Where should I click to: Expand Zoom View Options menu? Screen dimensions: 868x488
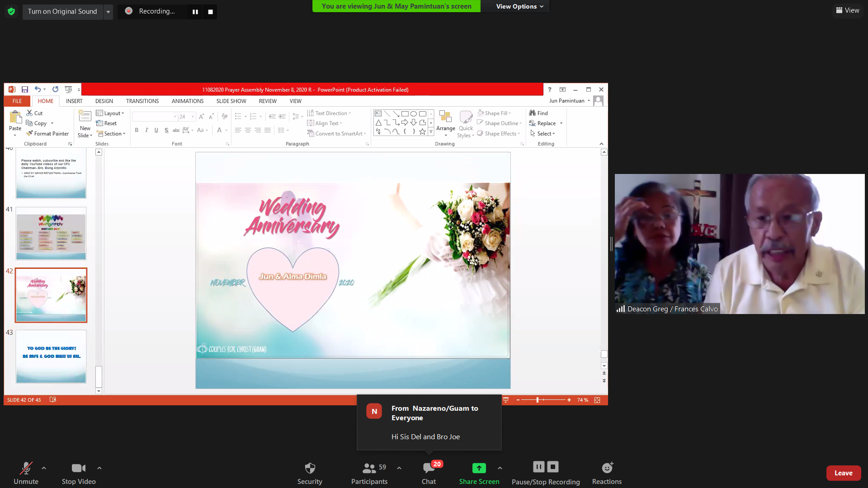[519, 6]
